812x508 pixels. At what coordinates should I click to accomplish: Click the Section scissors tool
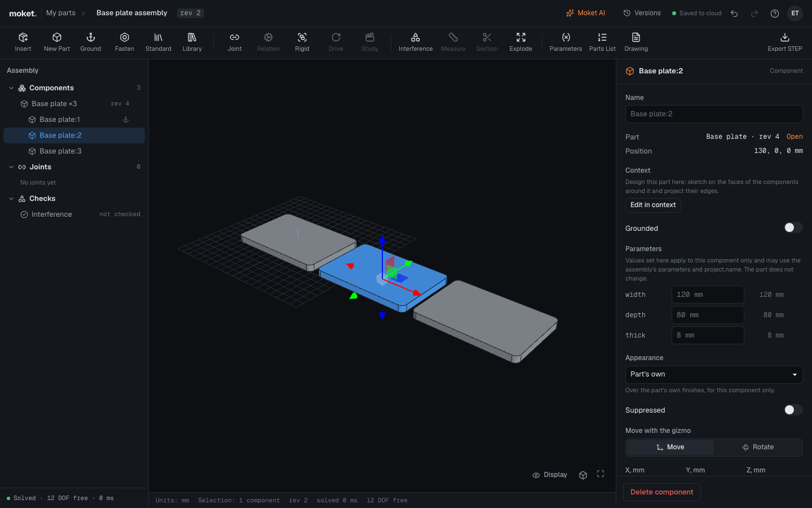coord(487,37)
